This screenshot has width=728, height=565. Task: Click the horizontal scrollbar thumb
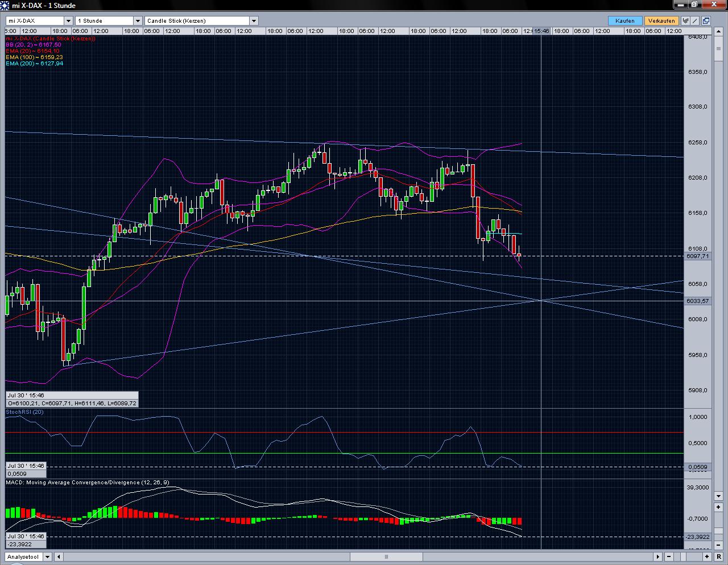click(x=387, y=557)
